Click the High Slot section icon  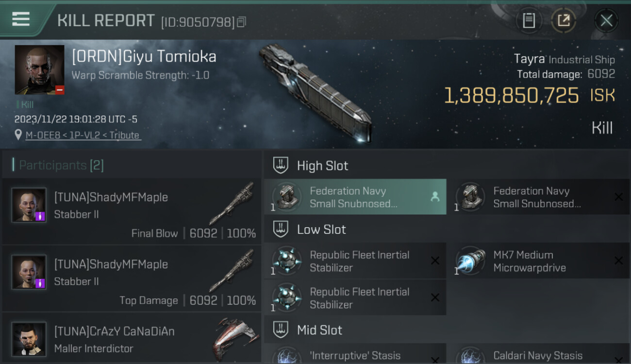281,165
